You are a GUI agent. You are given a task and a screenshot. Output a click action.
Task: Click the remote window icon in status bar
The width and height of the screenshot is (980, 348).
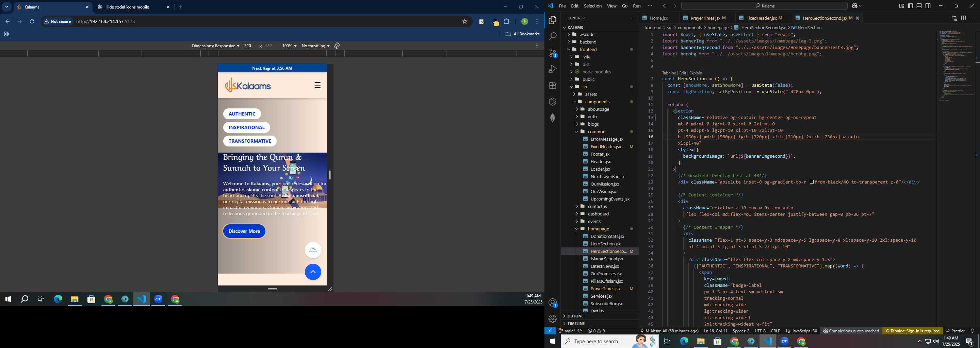coord(550,331)
